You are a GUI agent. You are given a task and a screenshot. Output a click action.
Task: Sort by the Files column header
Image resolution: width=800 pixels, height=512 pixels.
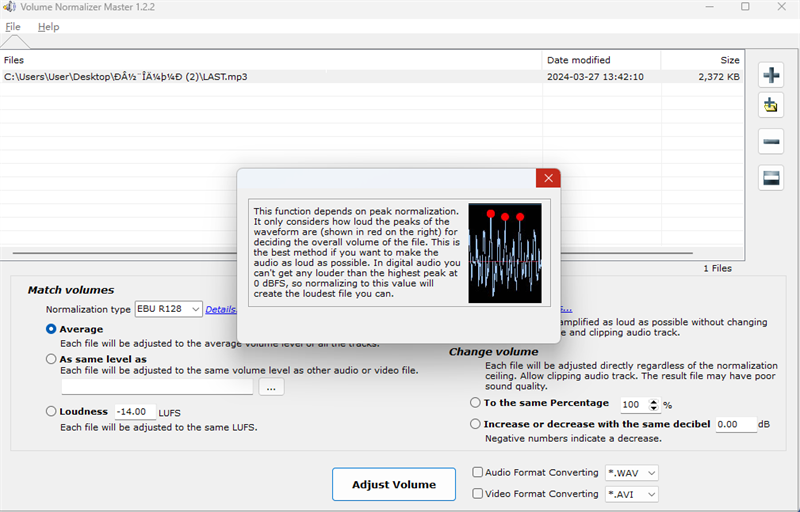[x=271, y=60]
